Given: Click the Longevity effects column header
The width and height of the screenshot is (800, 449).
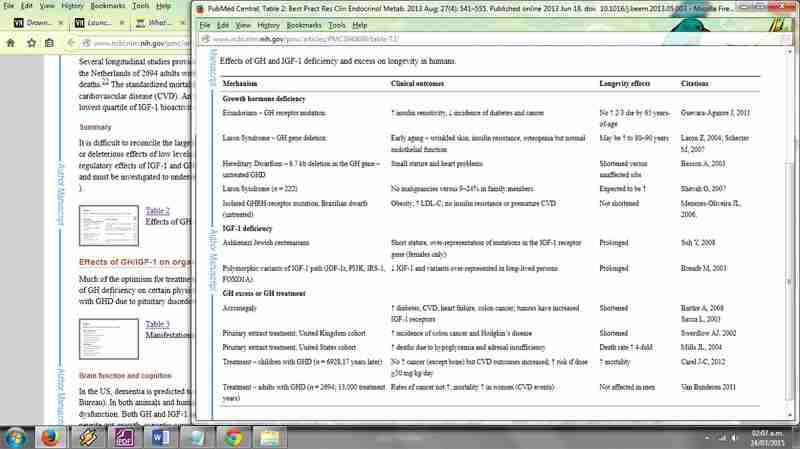Looking at the screenshot, I should pos(624,83).
